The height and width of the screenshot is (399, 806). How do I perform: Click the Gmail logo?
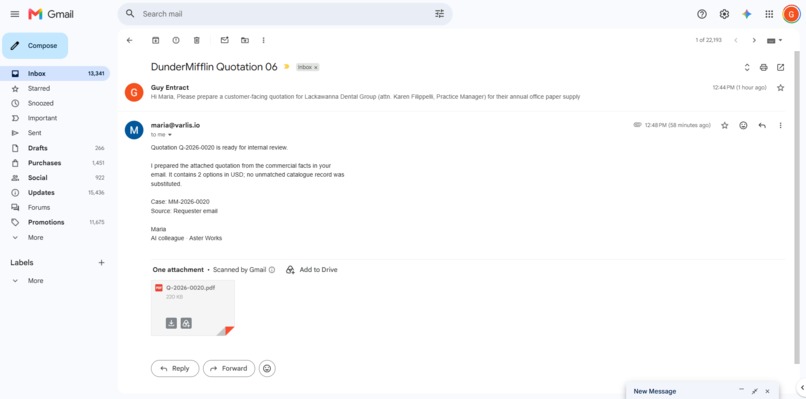pyautogui.click(x=50, y=14)
